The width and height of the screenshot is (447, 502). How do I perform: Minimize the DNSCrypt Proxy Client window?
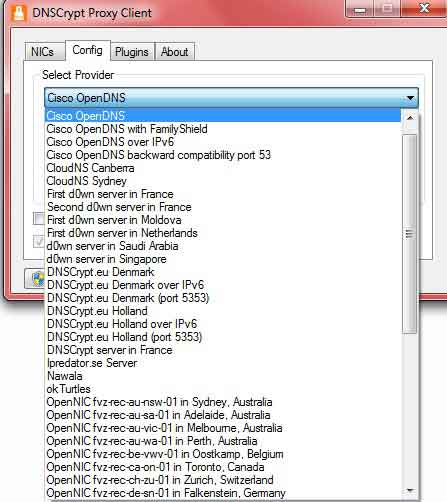pyautogui.click(x=360, y=8)
